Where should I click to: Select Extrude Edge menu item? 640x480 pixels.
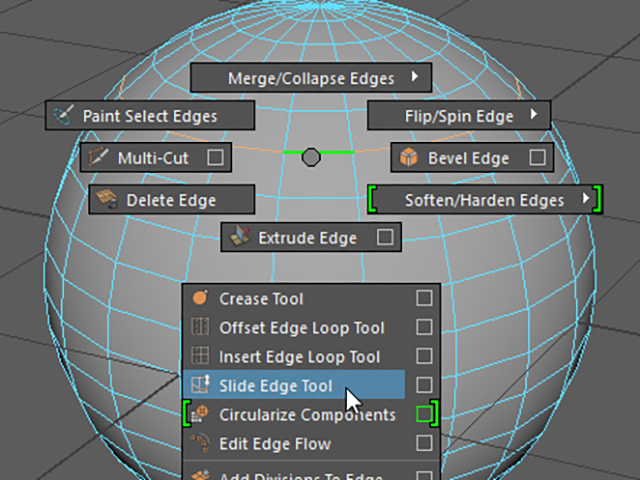pos(311,237)
